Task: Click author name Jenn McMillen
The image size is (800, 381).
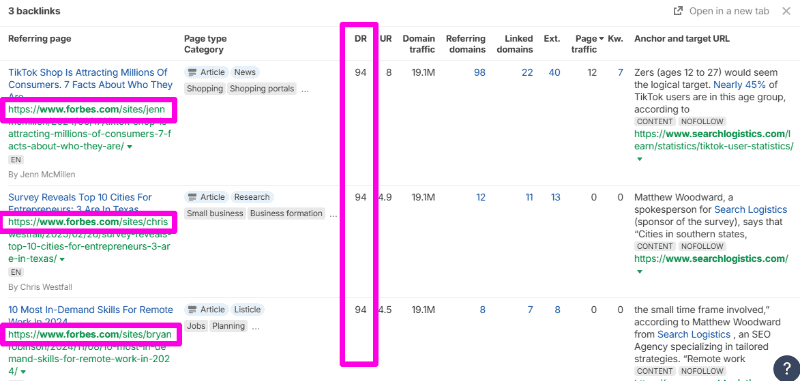Action: click(47, 174)
